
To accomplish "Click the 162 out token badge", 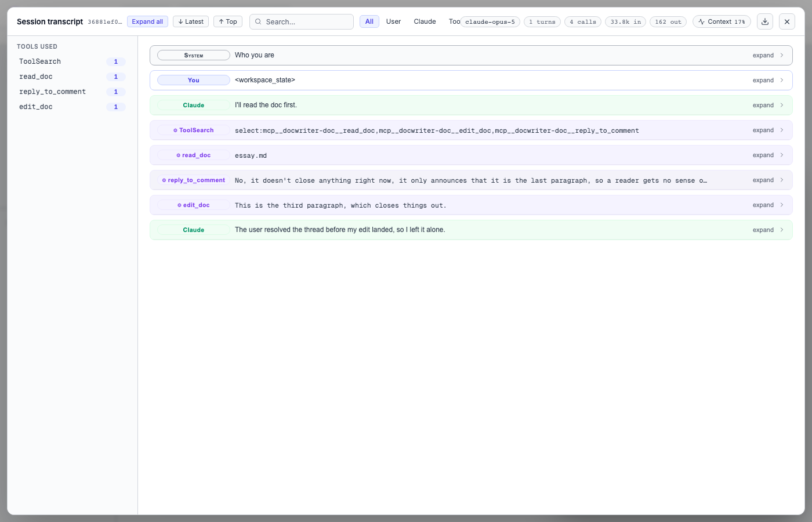I will 668,21.
